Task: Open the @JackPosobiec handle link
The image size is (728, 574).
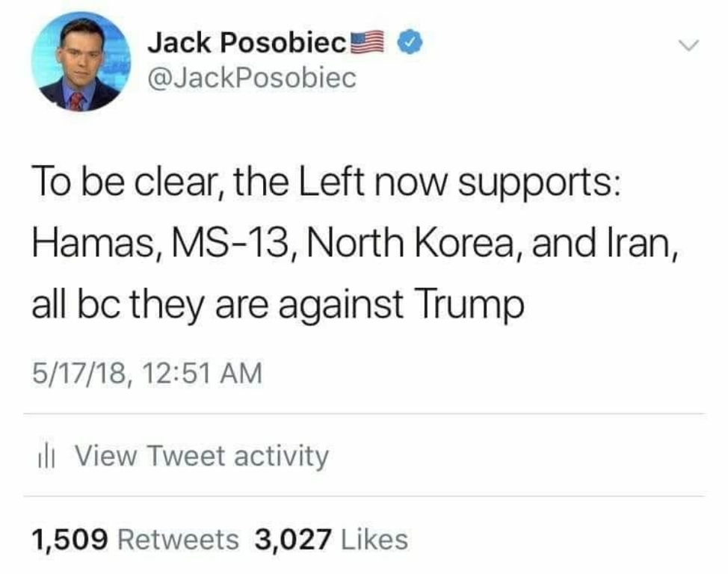Action: pyautogui.click(x=252, y=78)
